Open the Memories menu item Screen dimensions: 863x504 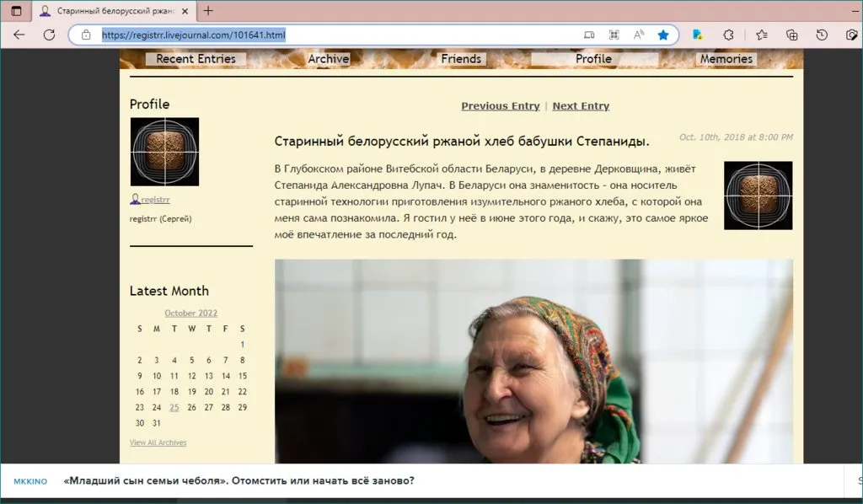point(726,59)
